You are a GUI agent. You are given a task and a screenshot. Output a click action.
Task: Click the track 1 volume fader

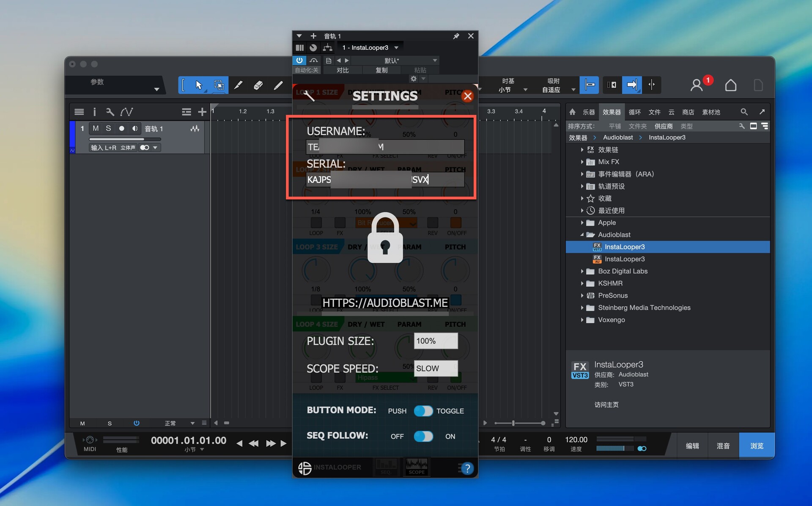point(125,139)
